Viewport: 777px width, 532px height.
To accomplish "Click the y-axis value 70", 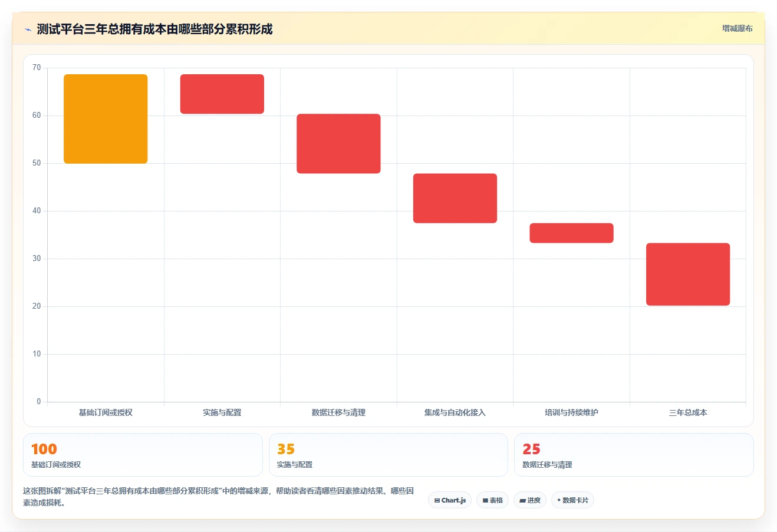I will (x=37, y=68).
